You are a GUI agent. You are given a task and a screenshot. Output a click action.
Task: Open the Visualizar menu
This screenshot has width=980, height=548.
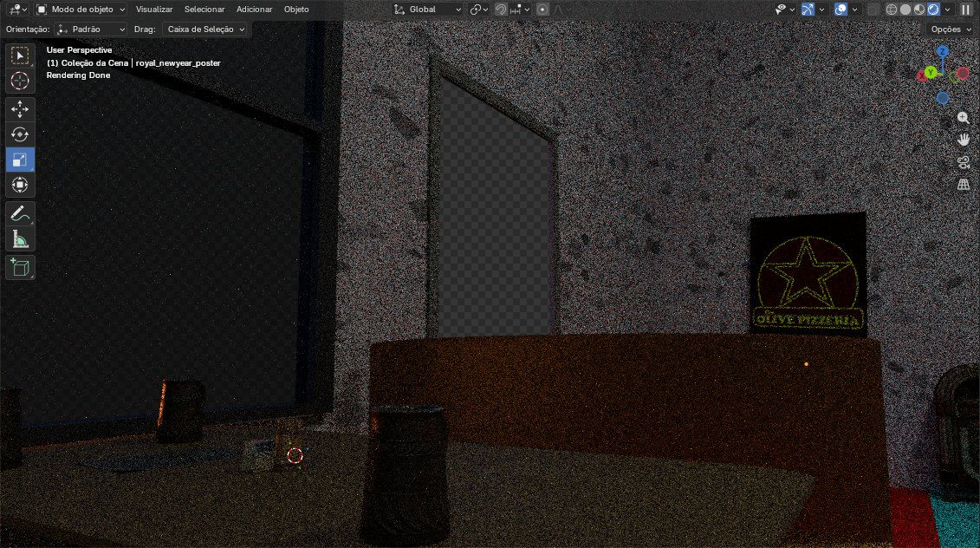coord(154,10)
